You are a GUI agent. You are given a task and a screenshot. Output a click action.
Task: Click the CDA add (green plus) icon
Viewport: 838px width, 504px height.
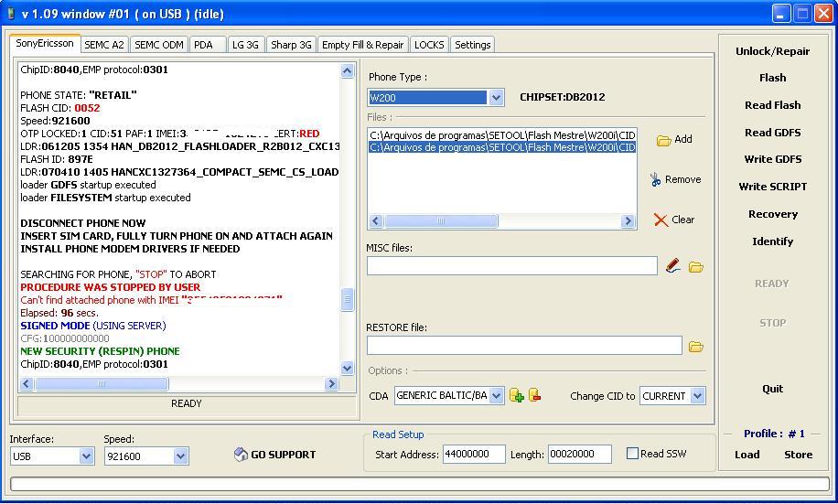pos(516,395)
